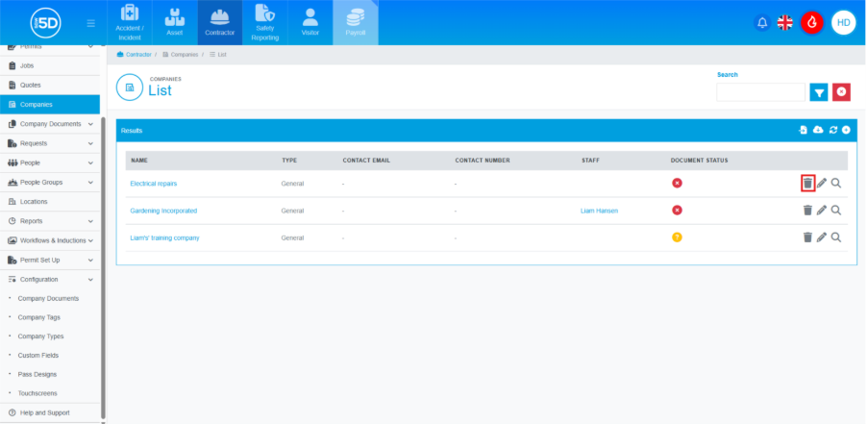Expand Company Documents sidebar section
Screen dimensions: 868x424
tap(90, 124)
